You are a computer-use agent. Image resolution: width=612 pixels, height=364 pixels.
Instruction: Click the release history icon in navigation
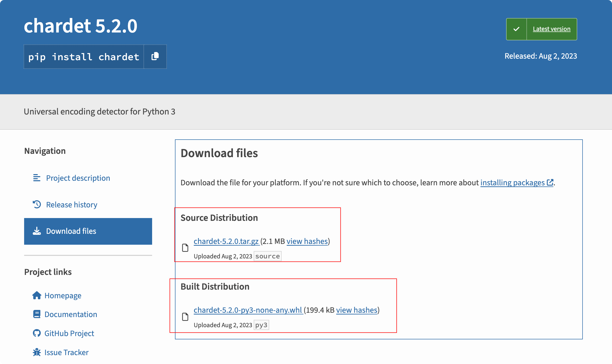tap(36, 204)
